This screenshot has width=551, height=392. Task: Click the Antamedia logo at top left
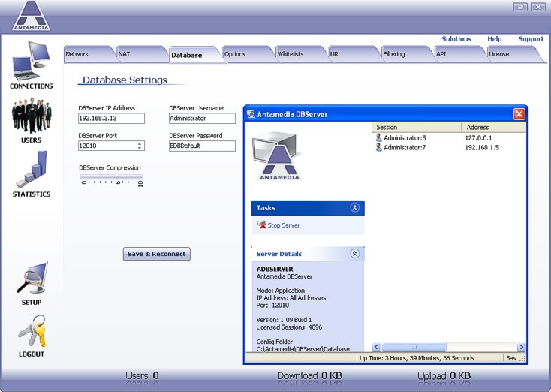pyautogui.click(x=32, y=16)
